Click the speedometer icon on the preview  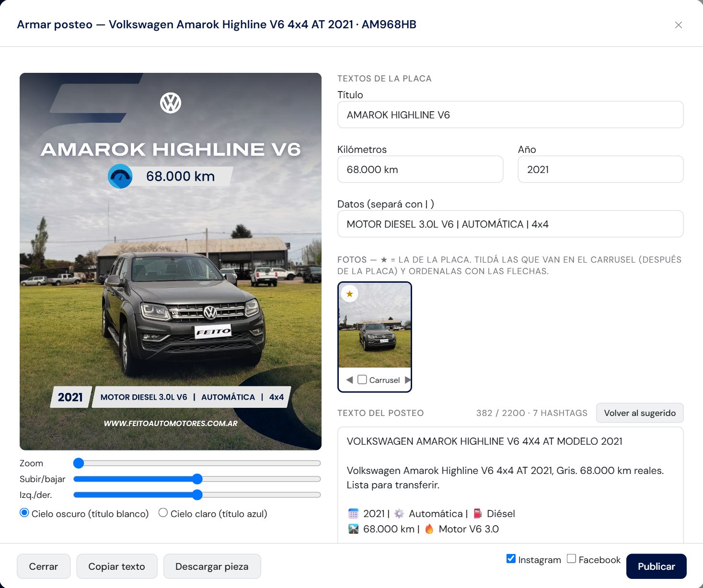pos(120,176)
